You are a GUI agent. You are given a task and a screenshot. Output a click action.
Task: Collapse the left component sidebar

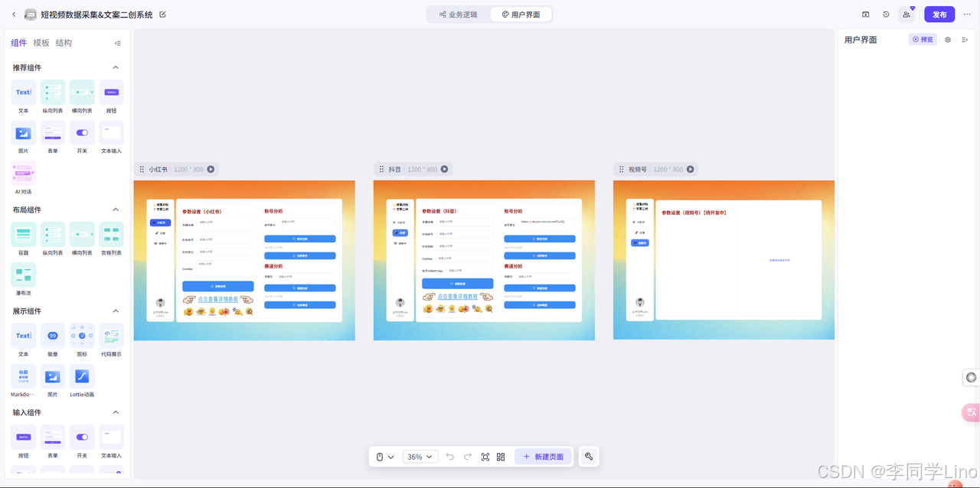tap(117, 44)
